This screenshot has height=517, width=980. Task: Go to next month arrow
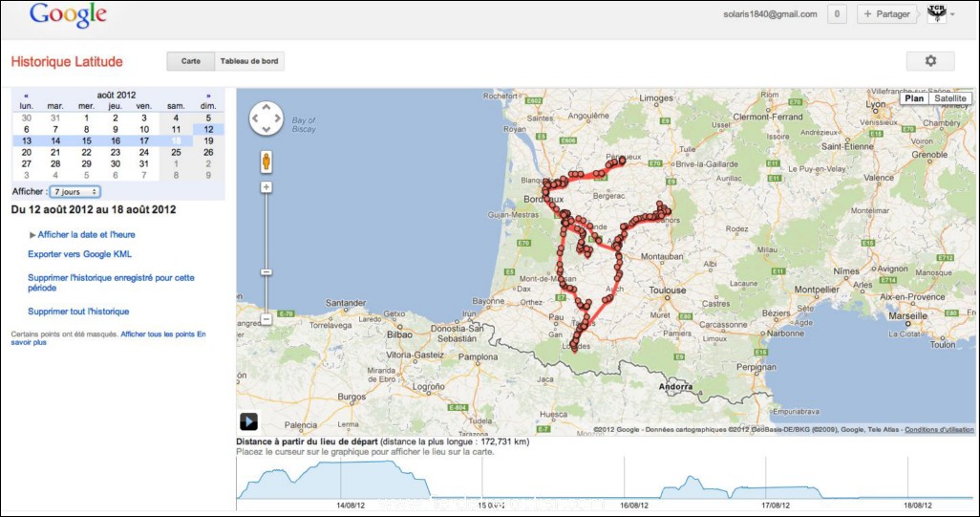click(208, 96)
